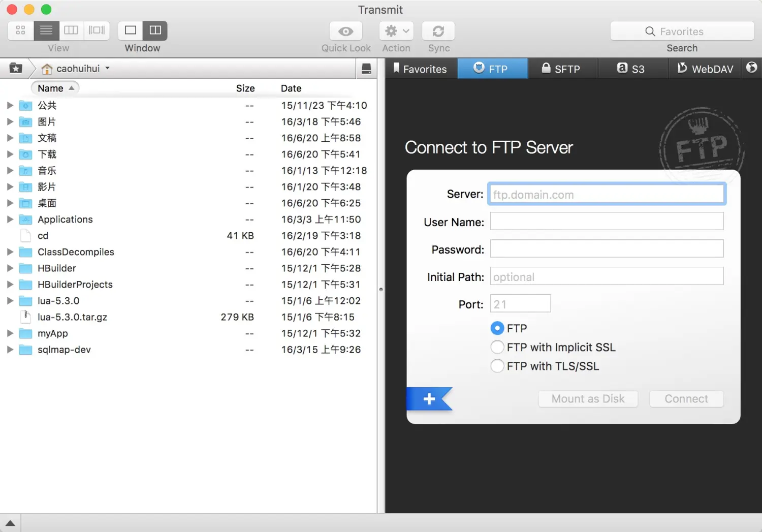The width and height of the screenshot is (762, 532).
Task: Open the caohuihui path dropdown
Action: [x=76, y=68]
